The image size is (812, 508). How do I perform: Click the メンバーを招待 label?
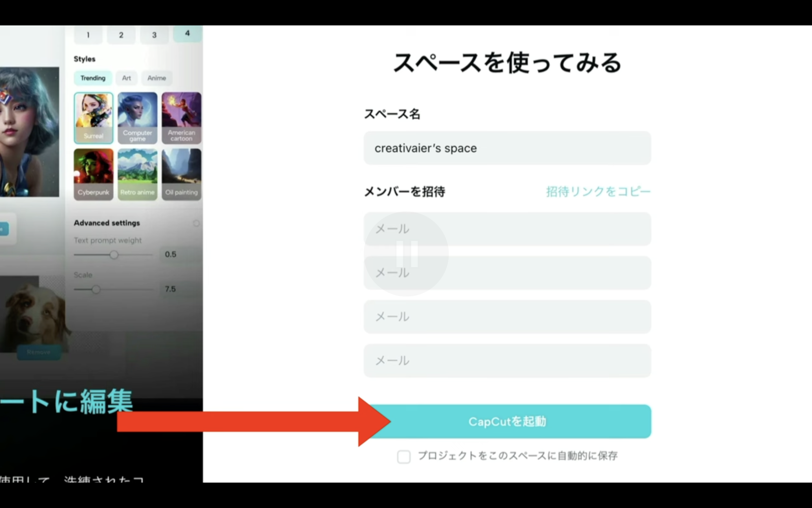click(405, 192)
